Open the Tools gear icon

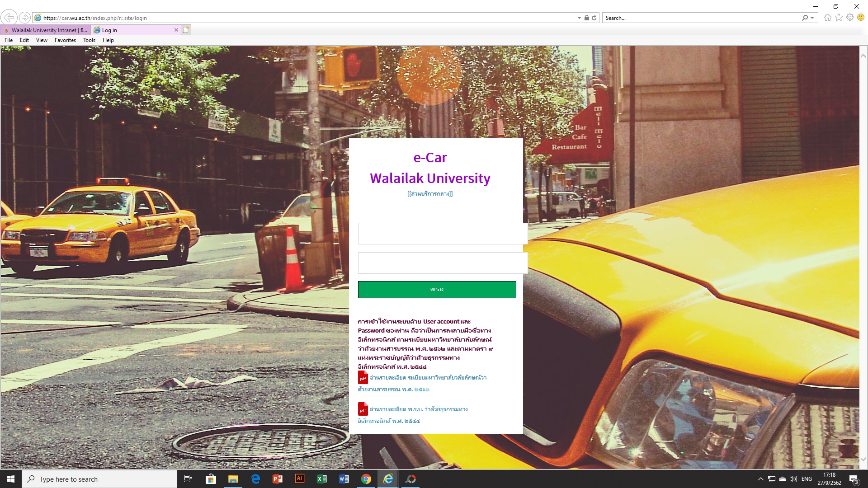(x=850, y=18)
